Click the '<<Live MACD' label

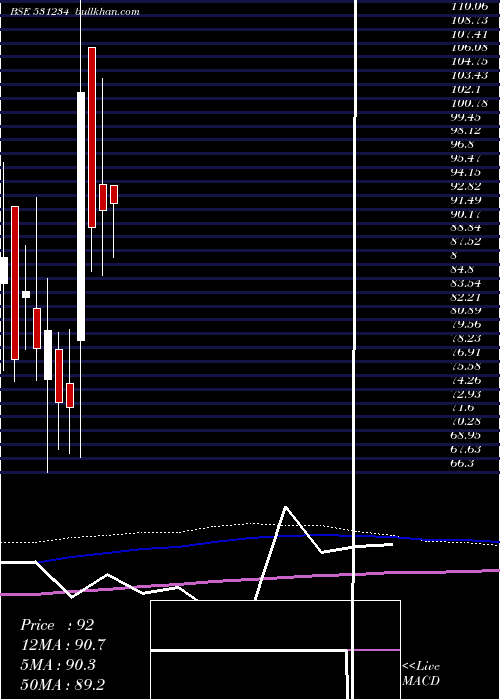point(421,674)
